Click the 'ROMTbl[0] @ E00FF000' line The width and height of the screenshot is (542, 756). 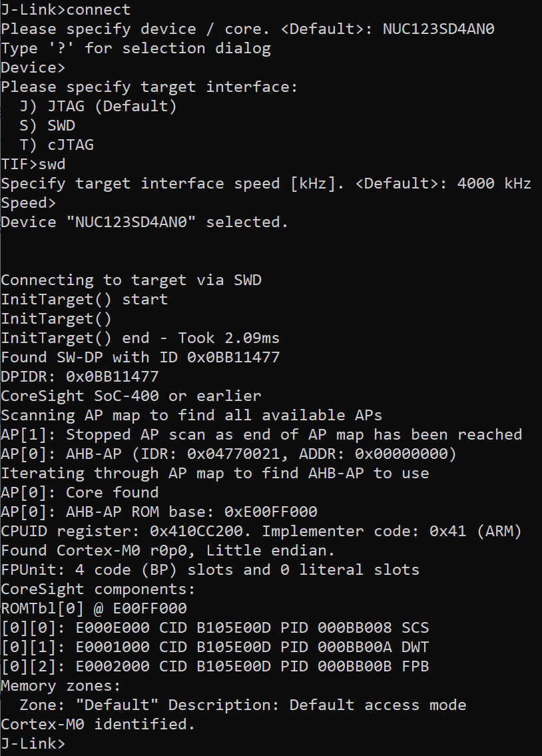tap(94, 609)
